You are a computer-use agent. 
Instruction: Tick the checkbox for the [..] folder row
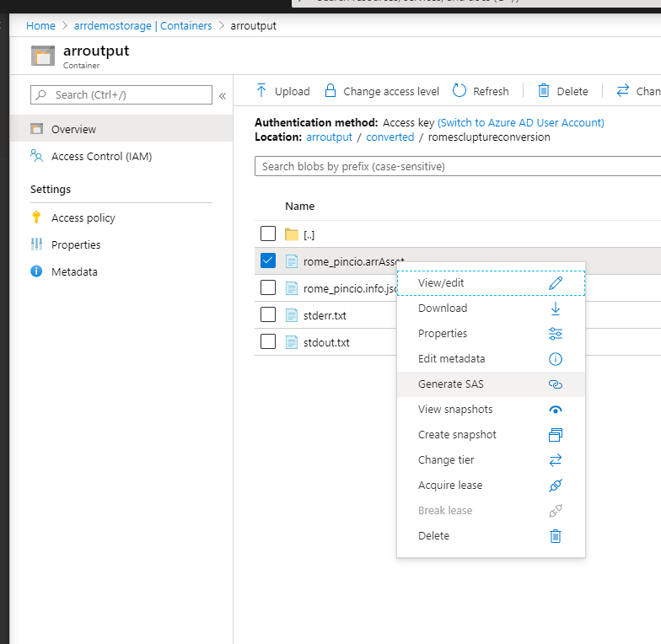coord(268,233)
